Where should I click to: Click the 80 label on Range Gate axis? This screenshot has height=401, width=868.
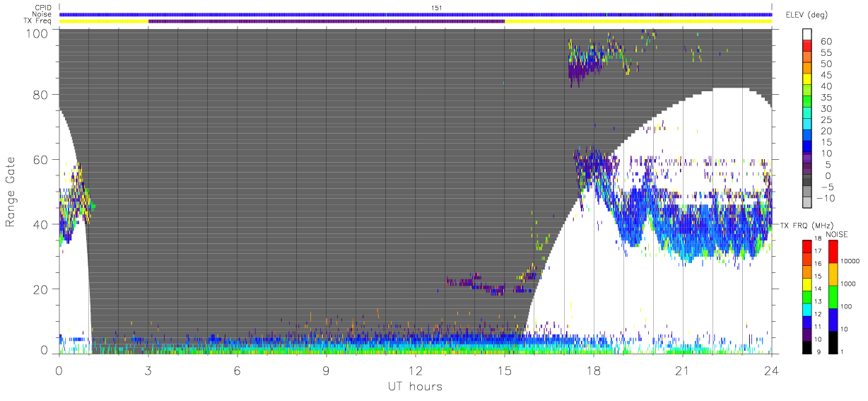coord(40,95)
